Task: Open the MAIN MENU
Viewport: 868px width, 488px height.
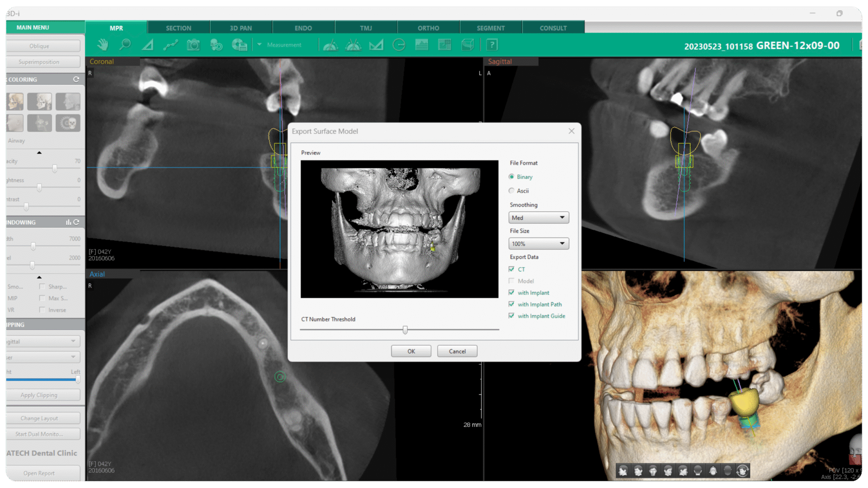Action: (45, 27)
